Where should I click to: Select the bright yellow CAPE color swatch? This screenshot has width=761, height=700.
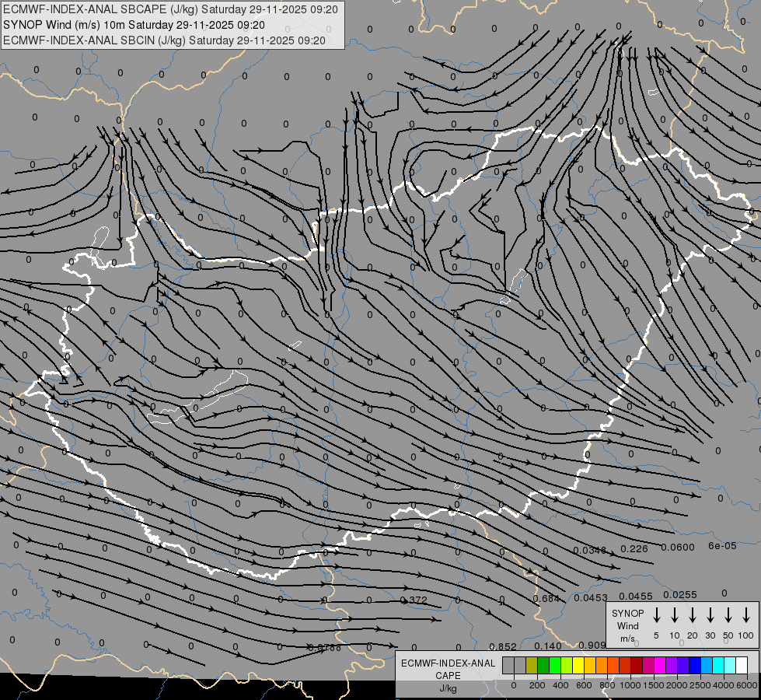[578, 665]
